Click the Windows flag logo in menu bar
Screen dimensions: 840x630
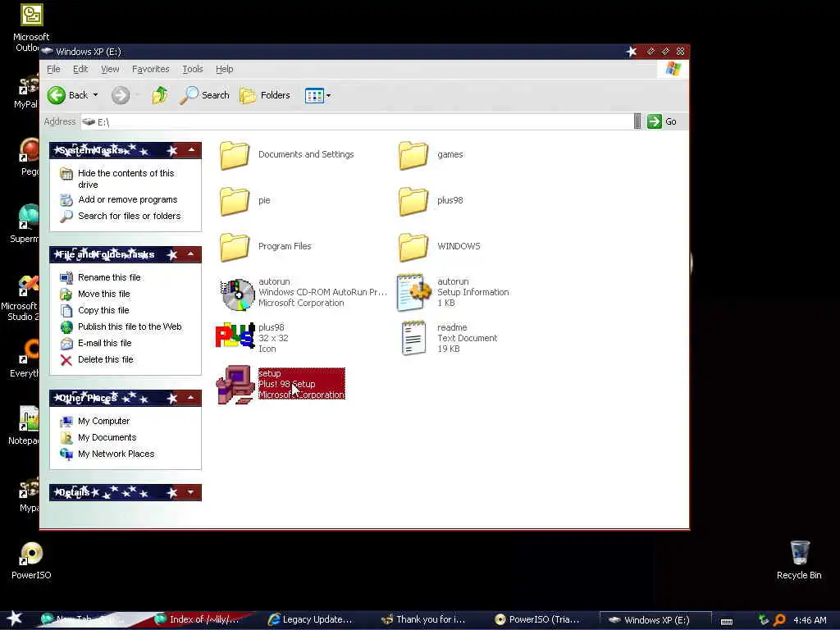coord(673,69)
